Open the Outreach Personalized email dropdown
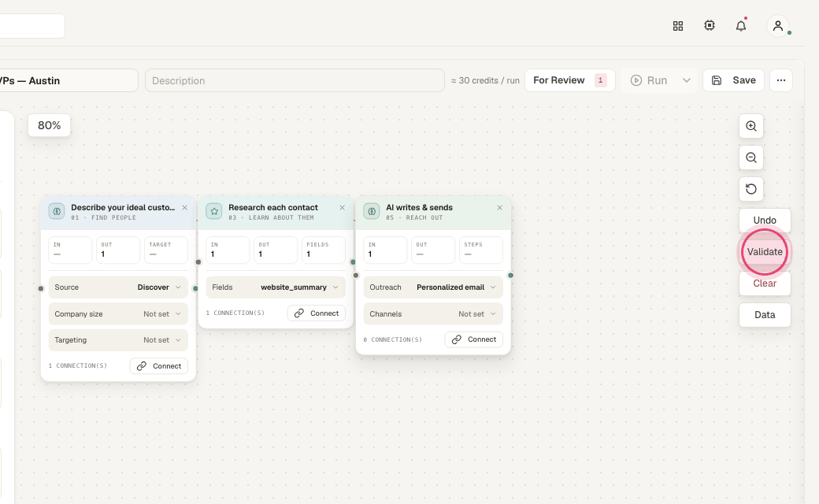Image resolution: width=819 pixels, height=504 pixels. point(433,287)
